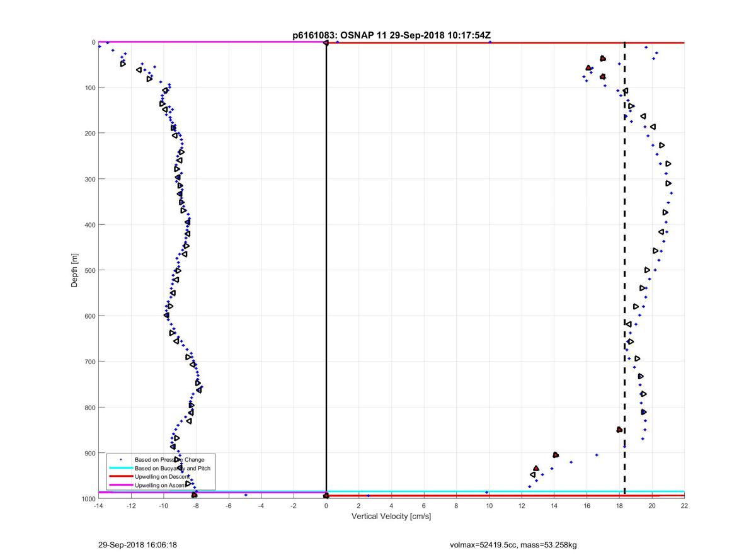Click the velocity tick label -12
Viewport: 756px width, 560px height.
point(131,506)
